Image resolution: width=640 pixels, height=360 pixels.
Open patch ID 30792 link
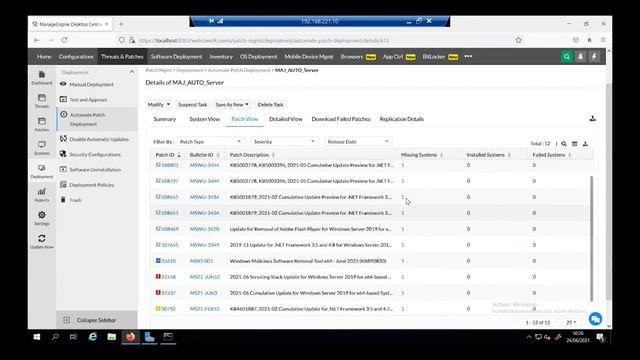[168, 309]
